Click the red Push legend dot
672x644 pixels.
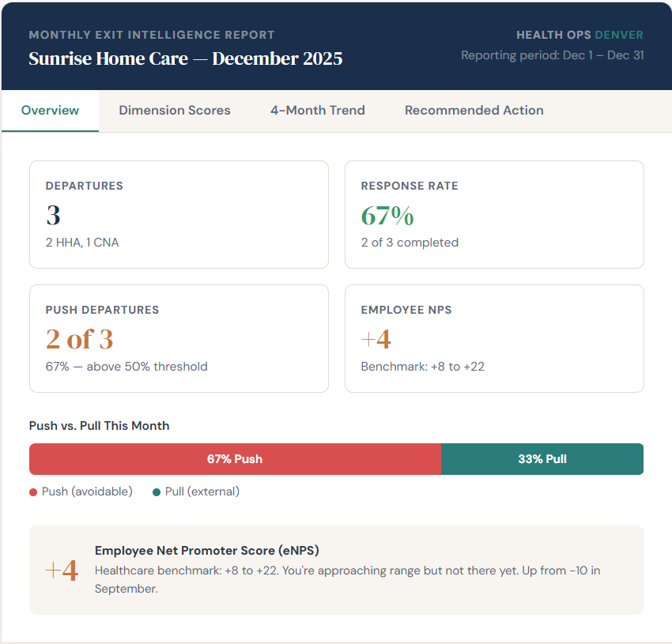tap(32, 491)
